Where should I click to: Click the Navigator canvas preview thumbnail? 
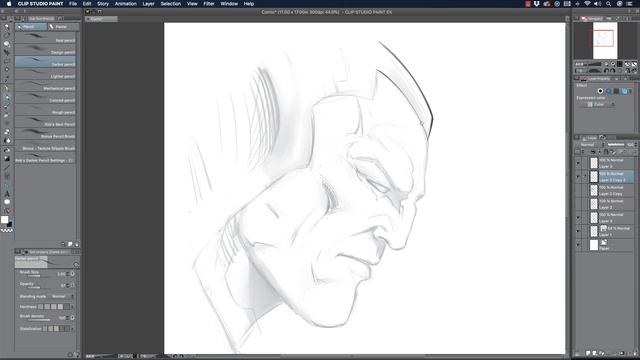(605, 40)
